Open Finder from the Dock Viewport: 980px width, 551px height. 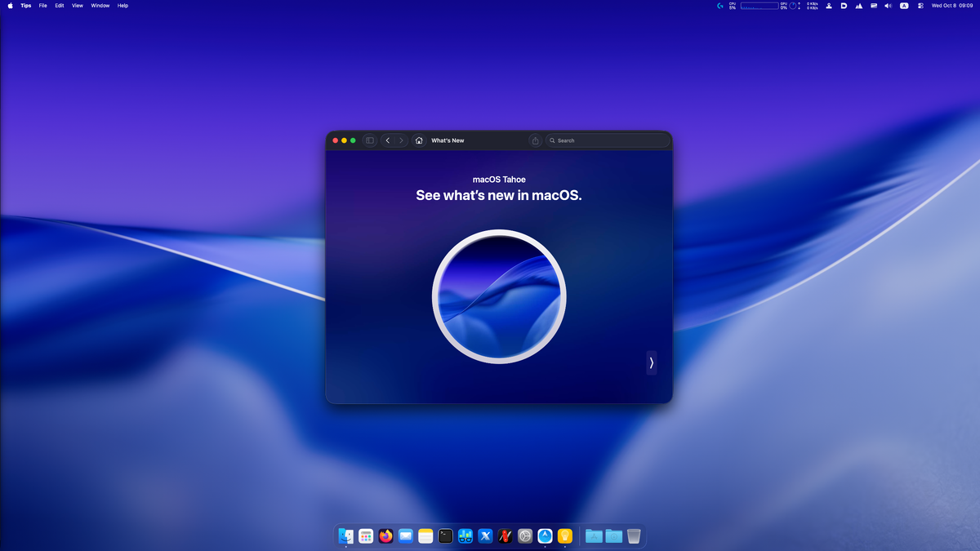[346, 535]
